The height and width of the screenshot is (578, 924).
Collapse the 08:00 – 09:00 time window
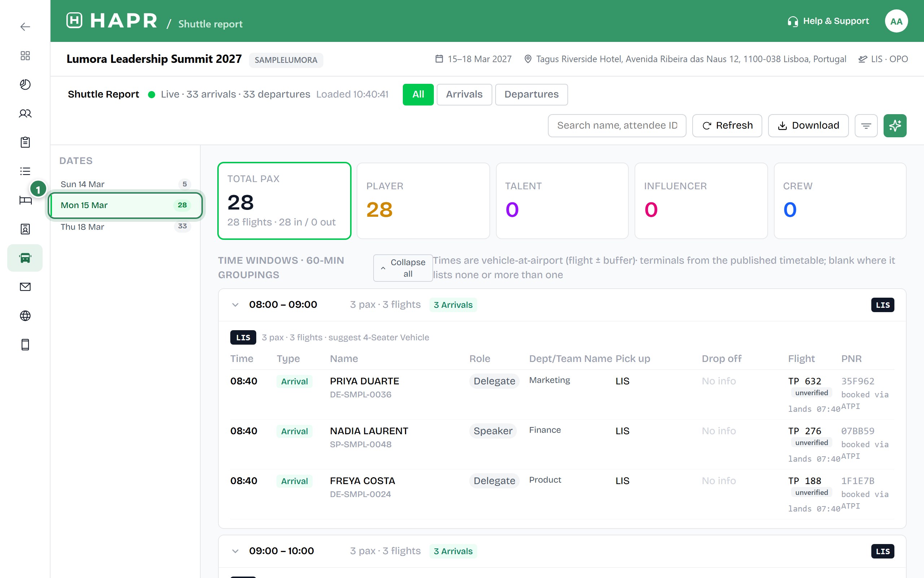pyautogui.click(x=235, y=305)
